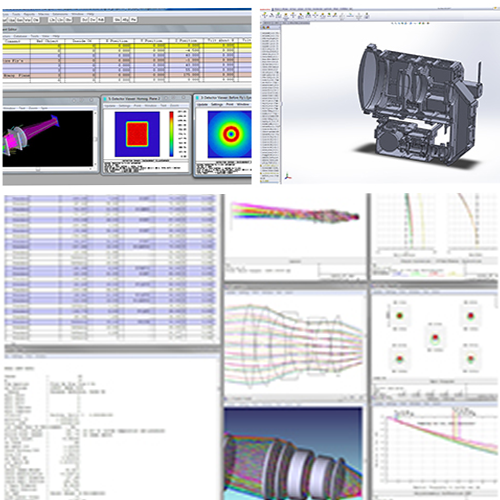Click the Gen toolbar button in Zemax

pos(19,20)
